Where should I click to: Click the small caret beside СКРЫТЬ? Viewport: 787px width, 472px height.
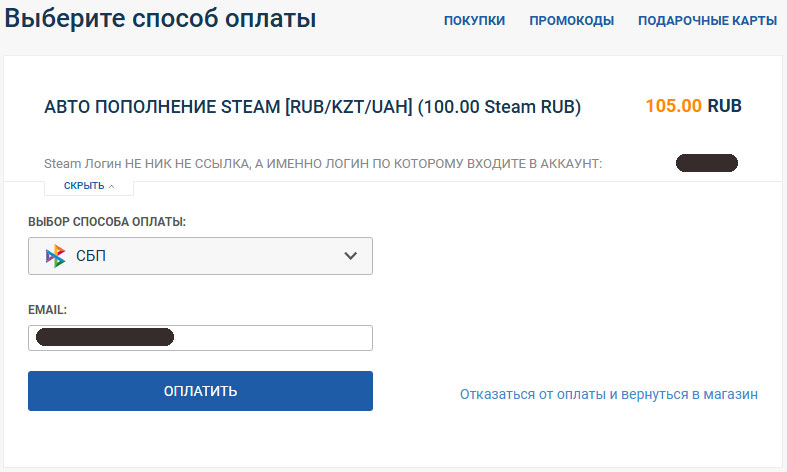pos(112,187)
